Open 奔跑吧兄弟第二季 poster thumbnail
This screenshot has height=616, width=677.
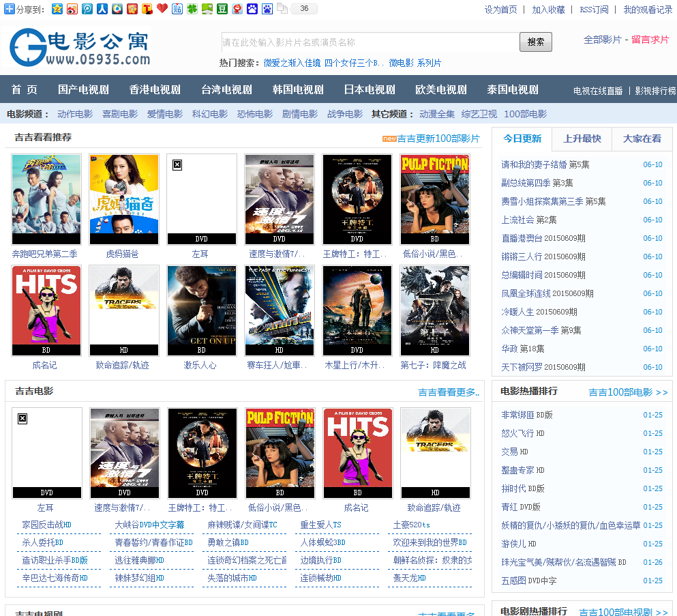pos(46,200)
